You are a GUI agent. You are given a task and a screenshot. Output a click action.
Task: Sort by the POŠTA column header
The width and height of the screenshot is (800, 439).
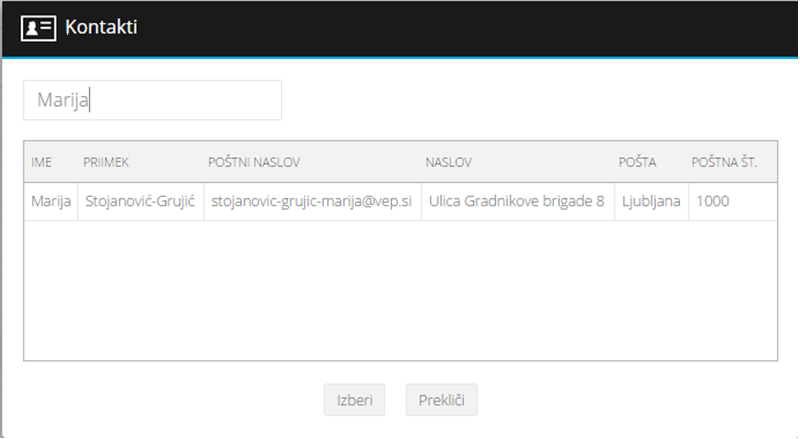point(637,162)
